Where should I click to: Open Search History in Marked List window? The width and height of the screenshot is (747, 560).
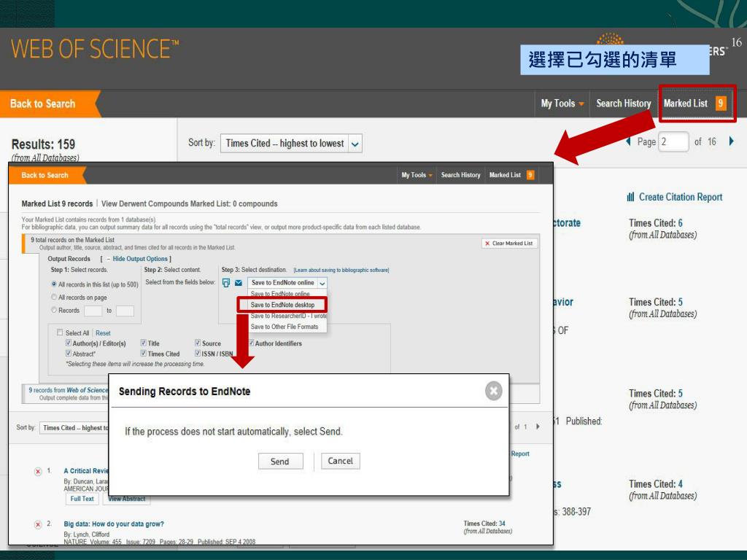(x=461, y=175)
